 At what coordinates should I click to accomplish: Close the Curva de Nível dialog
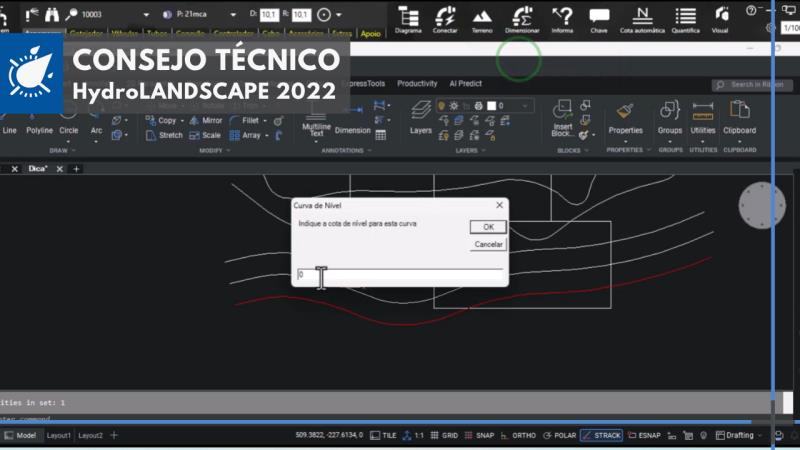pyautogui.click(x=499, y=205)
